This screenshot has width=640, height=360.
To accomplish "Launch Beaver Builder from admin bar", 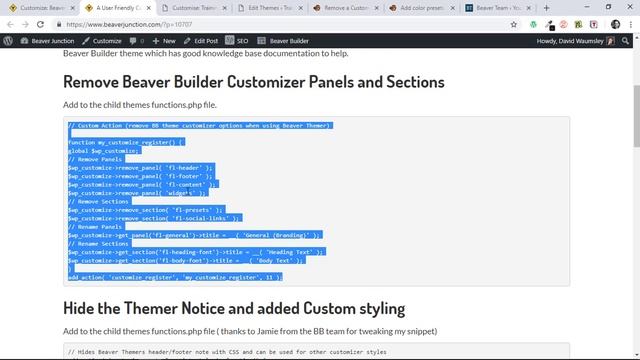I will (283, 41).
